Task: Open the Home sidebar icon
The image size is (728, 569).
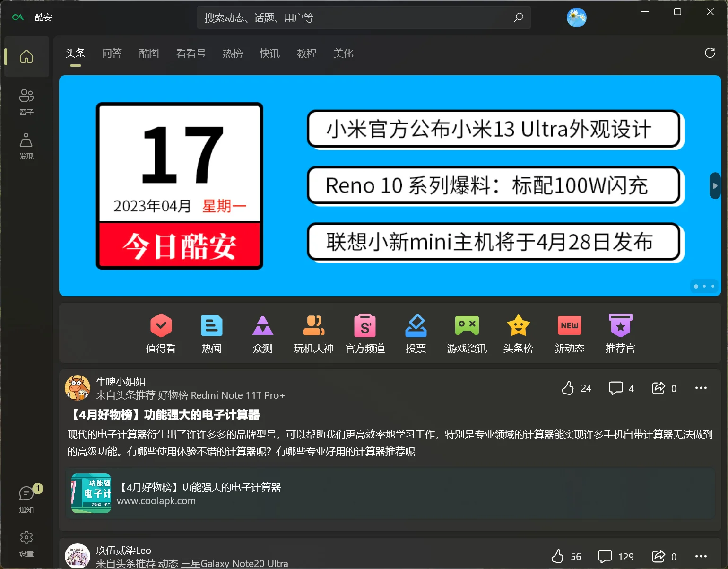Action: click(x=26, y=56)
